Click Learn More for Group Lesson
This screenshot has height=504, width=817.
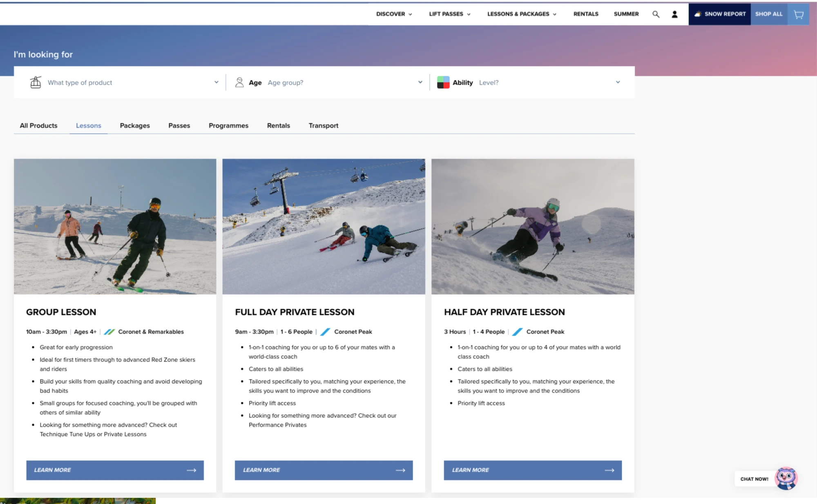[x=115, y=470]
